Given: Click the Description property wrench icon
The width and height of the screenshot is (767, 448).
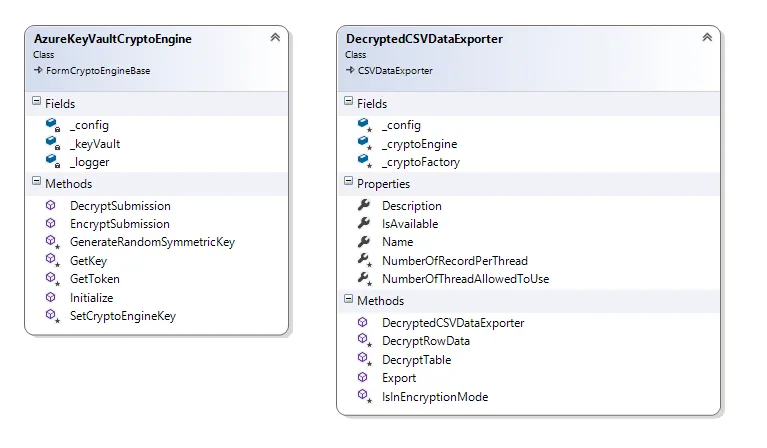Looking at the screenshot, I should click(x=363, y=205).
